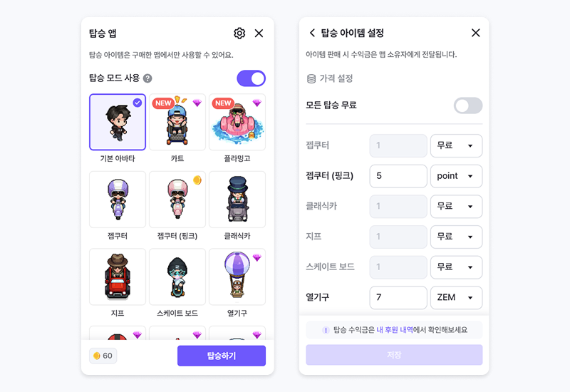Image resolution: width=570 pixels, height=392 pixels.
Task: Select the 열기구 balloon ride
Action: pyautogui.click(x=237, y=277)
